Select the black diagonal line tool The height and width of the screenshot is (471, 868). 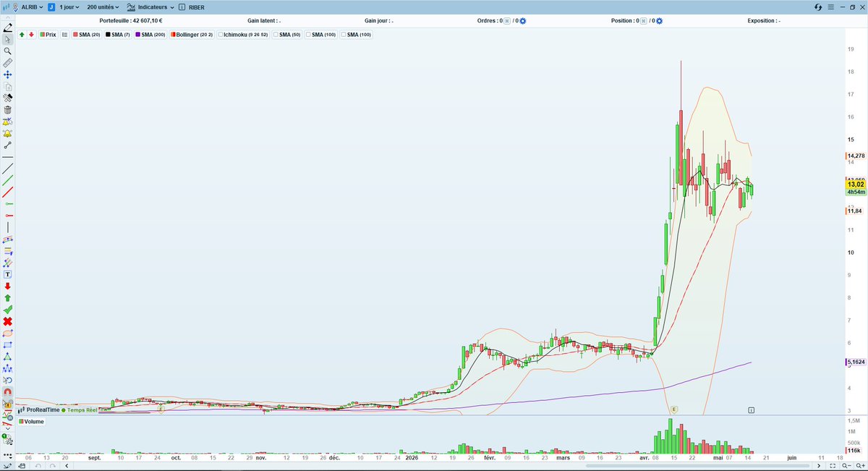click(x=8, y=169)
